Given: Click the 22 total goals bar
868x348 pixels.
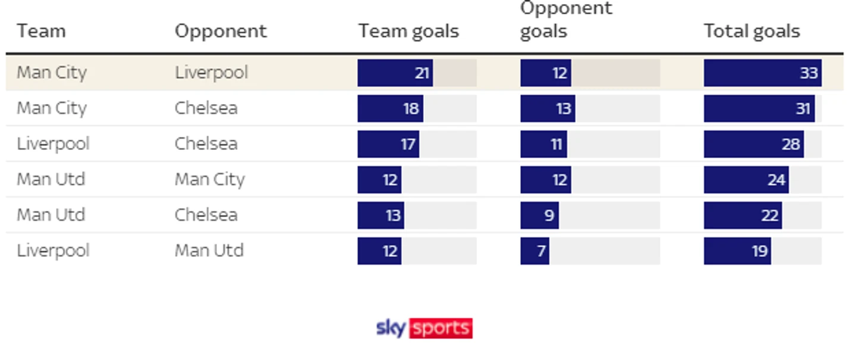Looking at the screenshot, I should 743,215.
